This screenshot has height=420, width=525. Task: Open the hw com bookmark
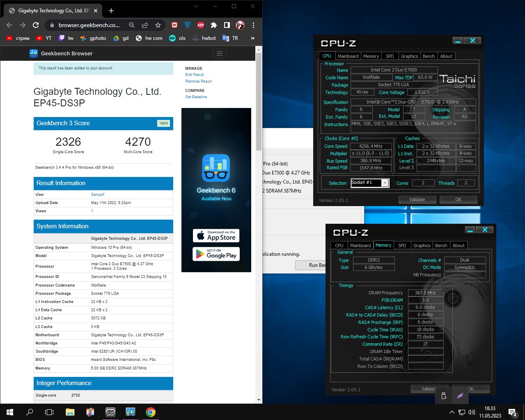(149, 38)
